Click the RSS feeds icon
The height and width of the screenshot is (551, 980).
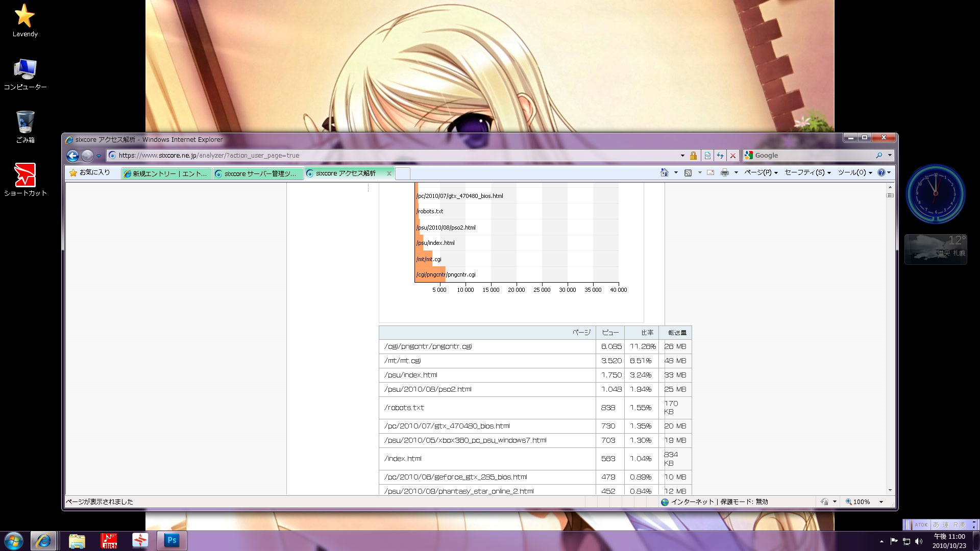coord(688,172)
